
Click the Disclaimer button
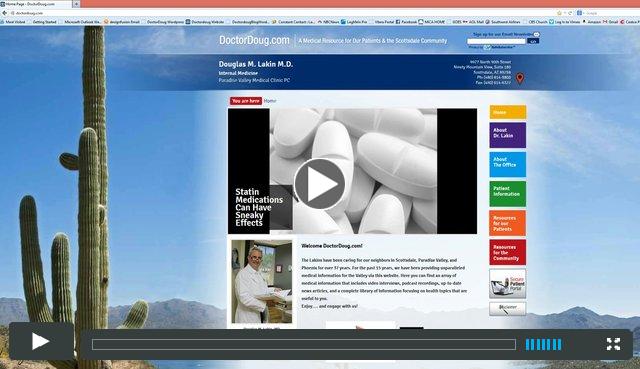coord(508,309)
